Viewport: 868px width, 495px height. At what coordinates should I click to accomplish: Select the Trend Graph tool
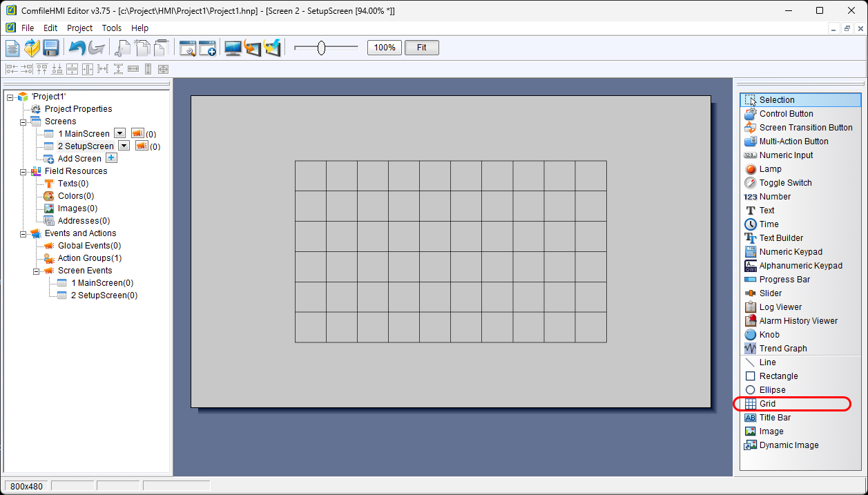[782, 349]
